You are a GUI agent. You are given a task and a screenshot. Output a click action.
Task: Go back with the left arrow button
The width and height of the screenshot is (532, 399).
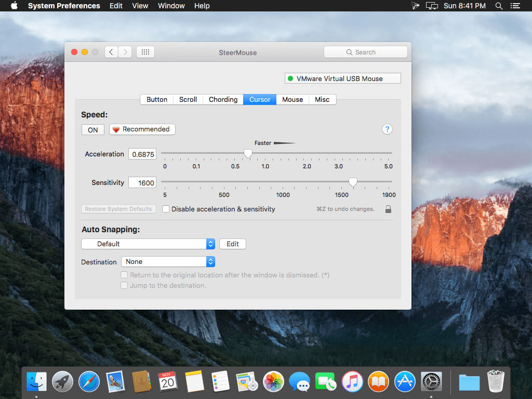click(x=111, y=52)
